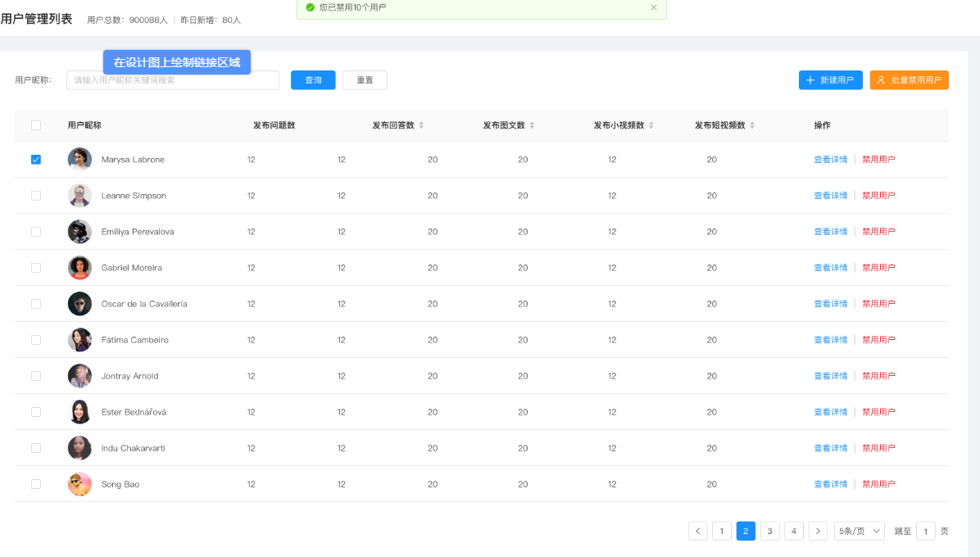Click the name Gabriel Moreira
The width and height of the screenshot is (980, 557).
(131, 268)
